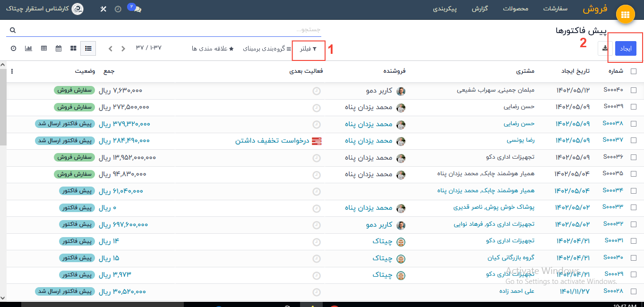Type in the جستجو search field
The image size is (644, 307).
[189, 30]
